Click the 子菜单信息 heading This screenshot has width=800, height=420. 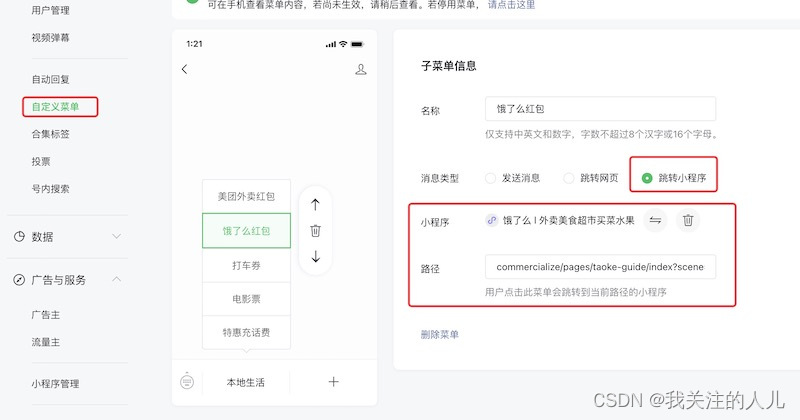(449, 66)
